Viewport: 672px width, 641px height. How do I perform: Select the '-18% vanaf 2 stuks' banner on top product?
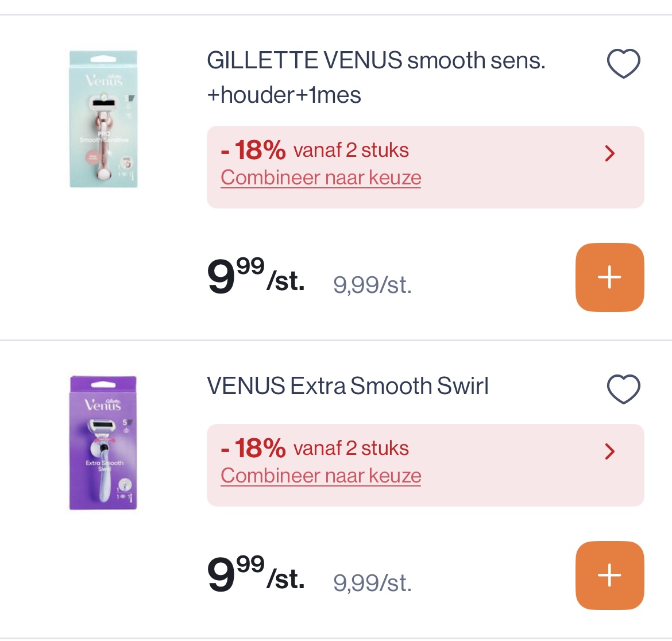[x=315, y=149]
